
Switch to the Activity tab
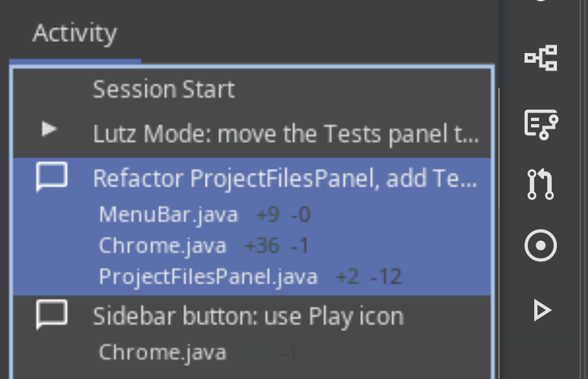74,33
